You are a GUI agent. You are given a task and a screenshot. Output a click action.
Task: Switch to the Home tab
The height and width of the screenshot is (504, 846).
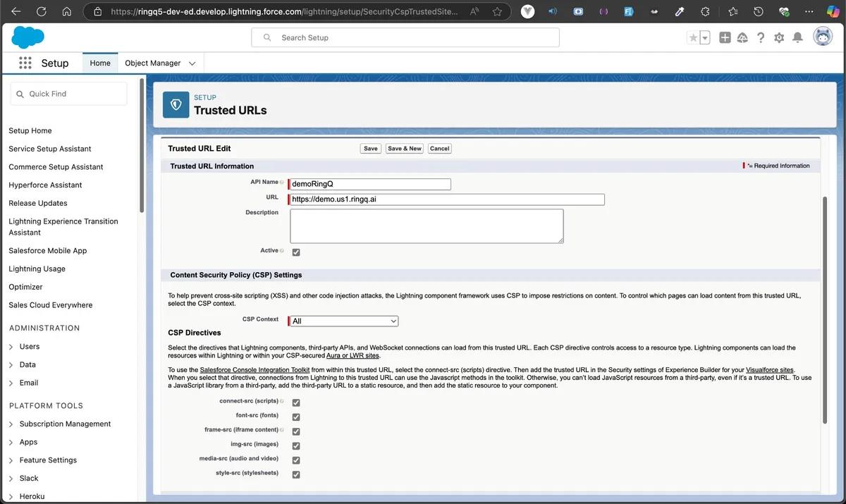pos(100,63)
